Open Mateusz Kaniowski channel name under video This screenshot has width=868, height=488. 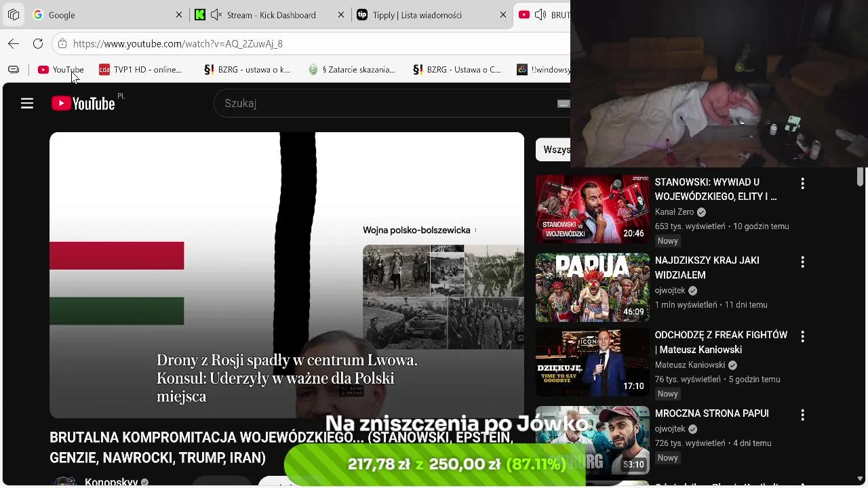point(690,365)
